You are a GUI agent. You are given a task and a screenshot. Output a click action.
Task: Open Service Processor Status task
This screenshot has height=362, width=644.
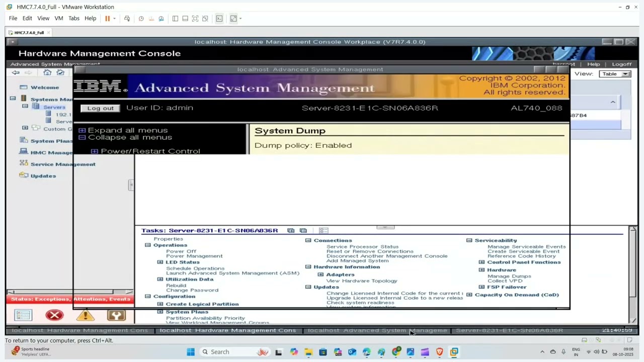362,247
